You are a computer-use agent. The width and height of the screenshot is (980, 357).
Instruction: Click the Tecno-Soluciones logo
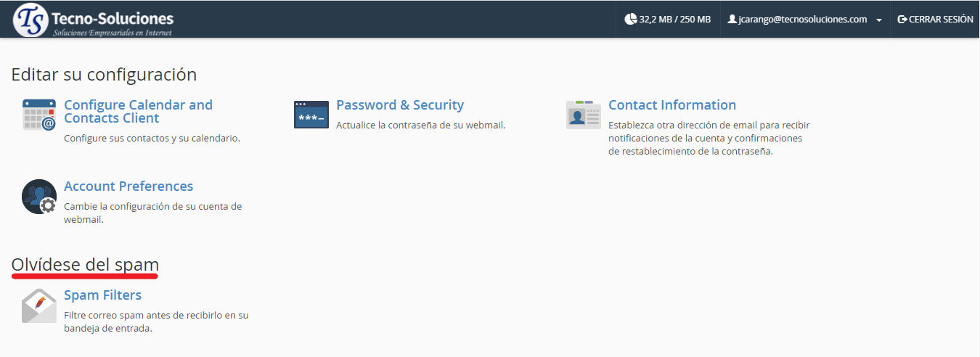pos(94,20)
